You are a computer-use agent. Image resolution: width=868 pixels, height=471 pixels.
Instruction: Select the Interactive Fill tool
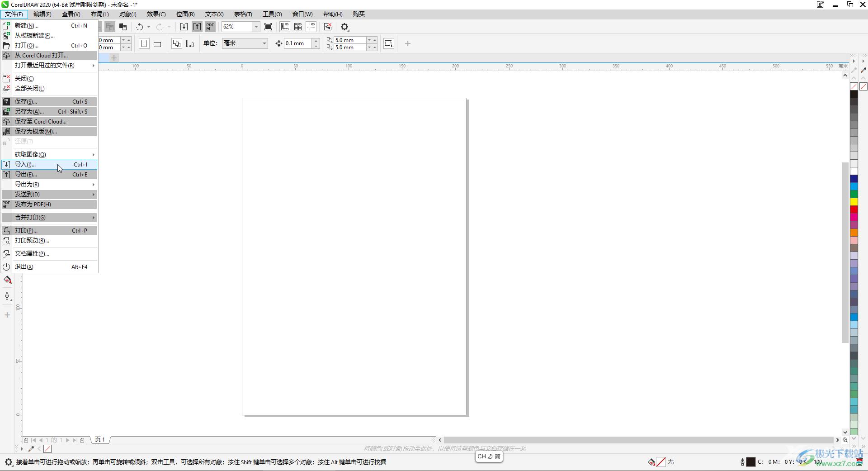(x=7, y=280)
